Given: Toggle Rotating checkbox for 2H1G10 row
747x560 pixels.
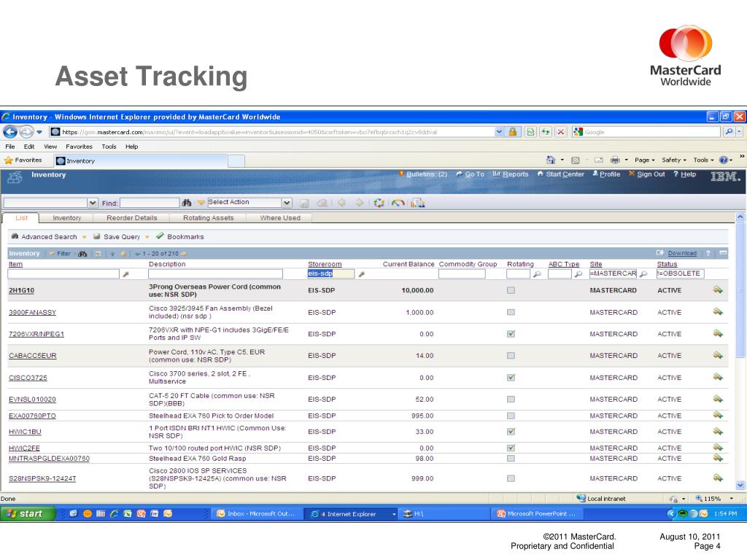Looking at the screenshot, I should (511, 290).
